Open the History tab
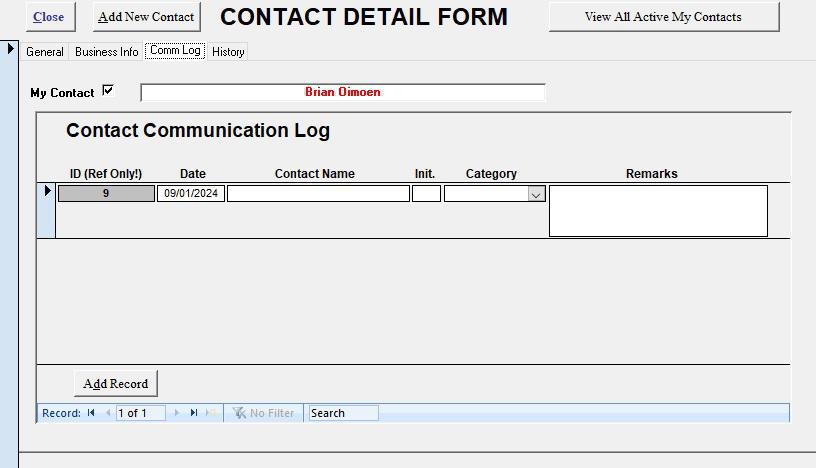 click(228, 52)
